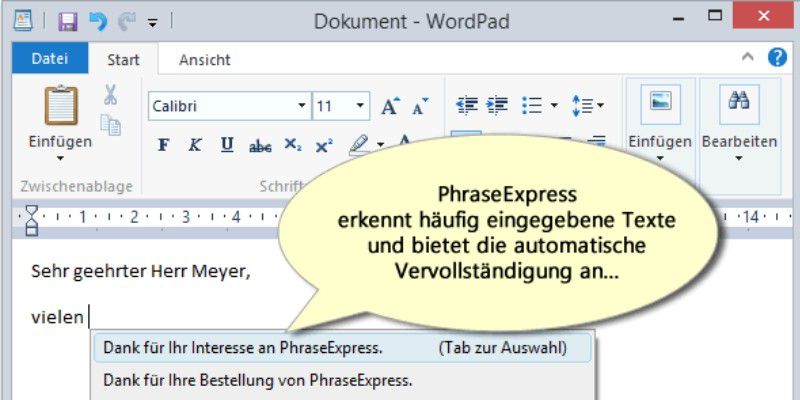800x400 pixels.
Task: Increase font size with the grow font icon
Action: 391,106
